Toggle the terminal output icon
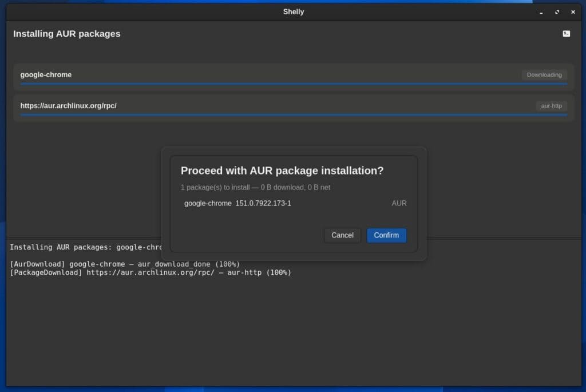The height and width of the screenshot is (392, 586). [x=566, y=34]
